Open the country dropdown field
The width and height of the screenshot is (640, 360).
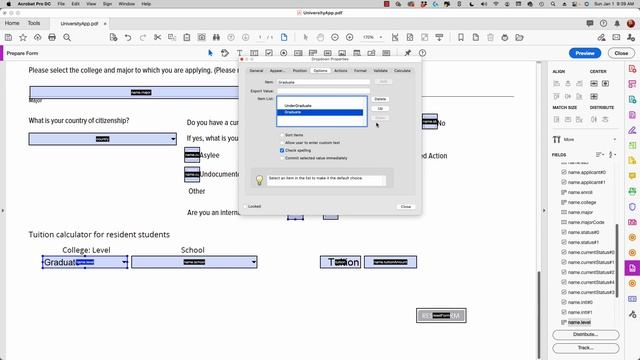pyautogui.click(x=102, y=139)
